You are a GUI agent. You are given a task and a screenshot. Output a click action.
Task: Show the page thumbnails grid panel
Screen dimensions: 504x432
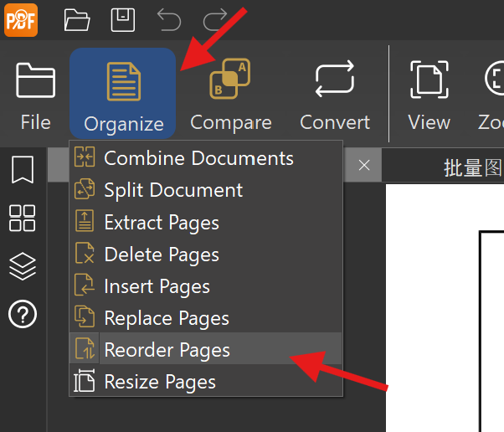(x=22, y=219)
